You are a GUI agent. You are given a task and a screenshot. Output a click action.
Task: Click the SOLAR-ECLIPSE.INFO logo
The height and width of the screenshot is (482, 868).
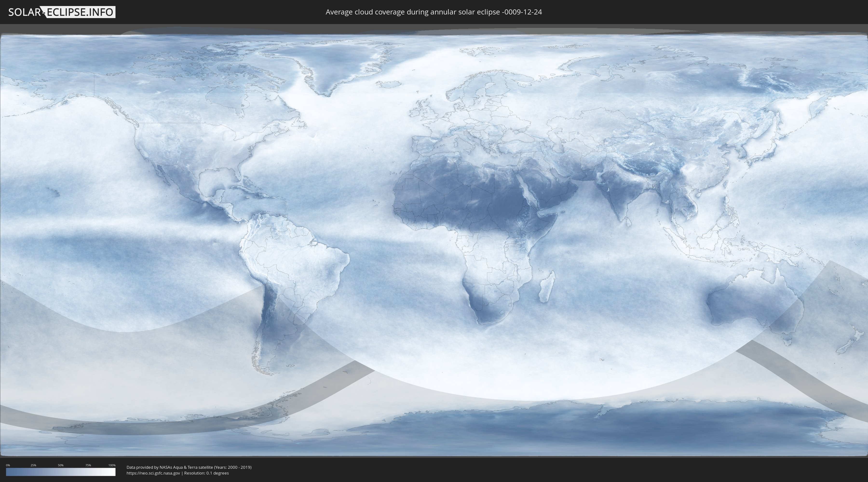(62, 12)
